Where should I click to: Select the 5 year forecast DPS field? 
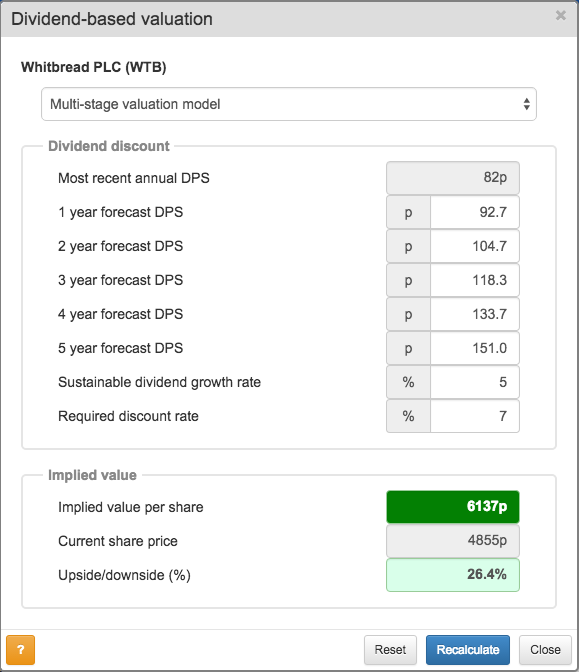coord(475,348)
